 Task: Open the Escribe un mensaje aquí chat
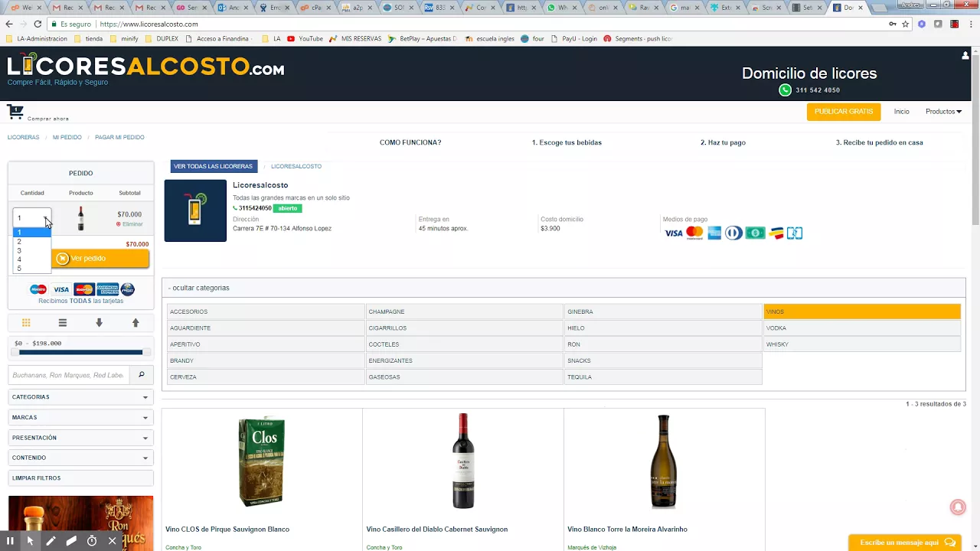coord(906,543)
